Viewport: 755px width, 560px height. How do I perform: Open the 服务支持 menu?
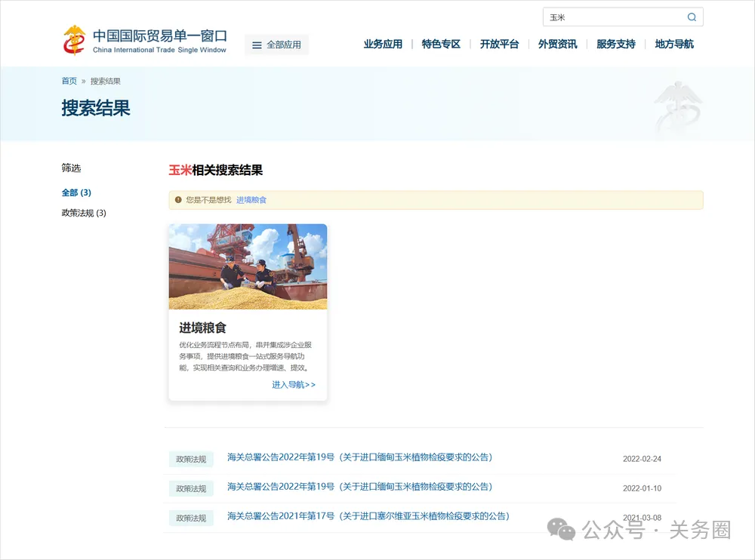point(616,45)
